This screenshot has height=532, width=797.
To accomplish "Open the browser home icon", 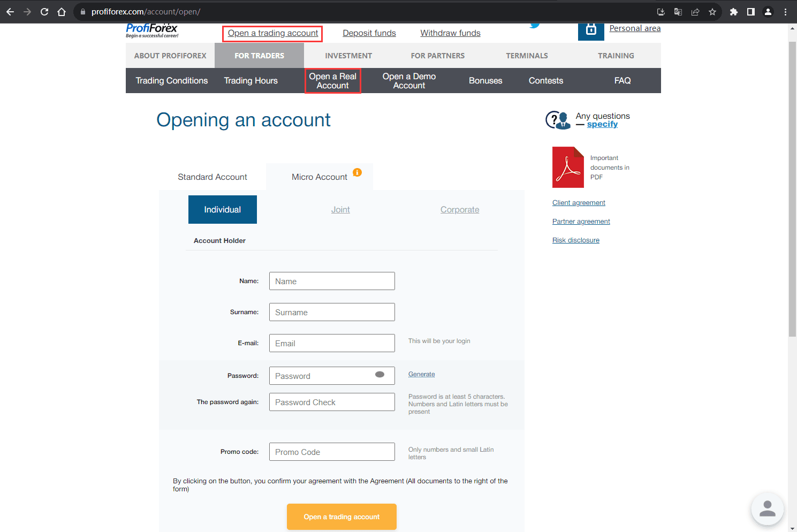I will click(x=62, y=12).
